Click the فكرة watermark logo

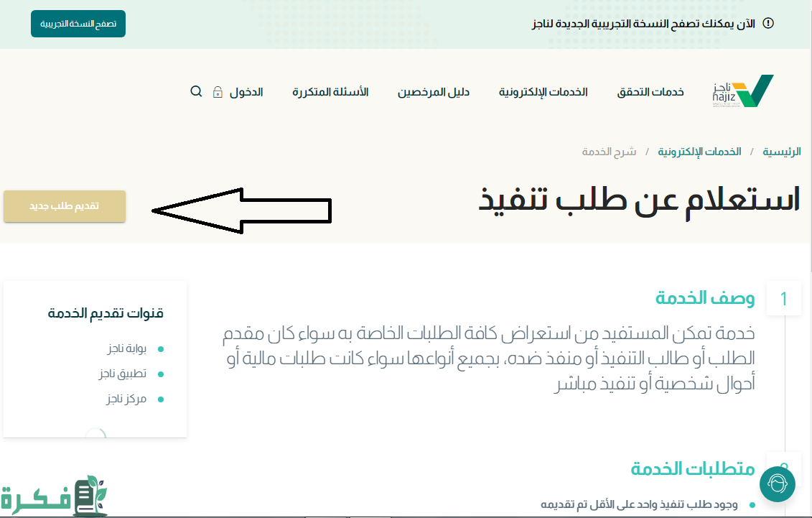(x=54, y=496)
